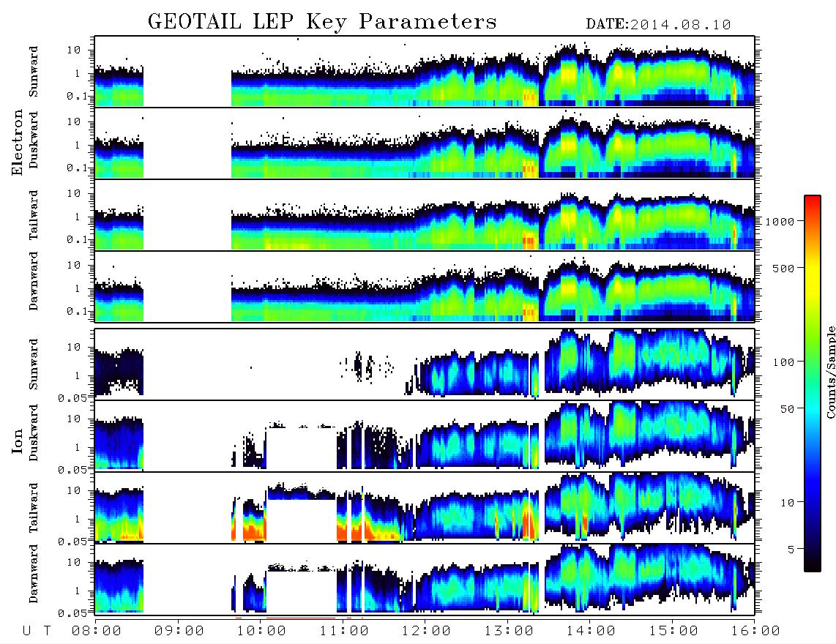Click the "50" colorbar tick value

787,409
